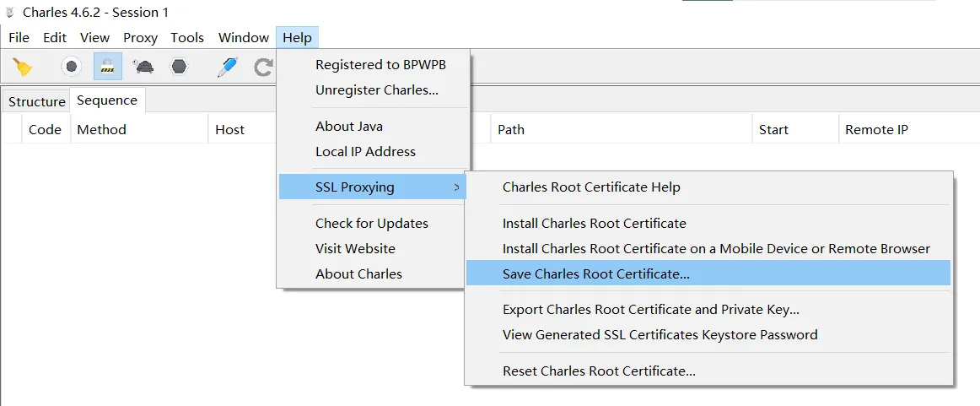The height and width of the screenshot is (406, 980).
Task: Select the Sequence tab
Action: tap(107, 100)
